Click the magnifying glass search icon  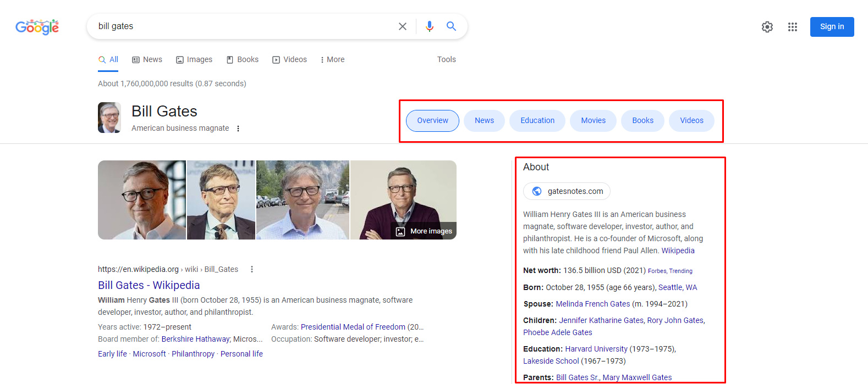tap(451, 26)
